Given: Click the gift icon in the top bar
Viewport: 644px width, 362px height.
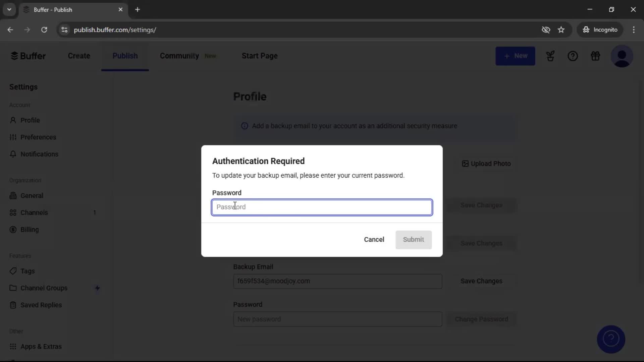Looking at the screenshot, I should pos(596,56).
